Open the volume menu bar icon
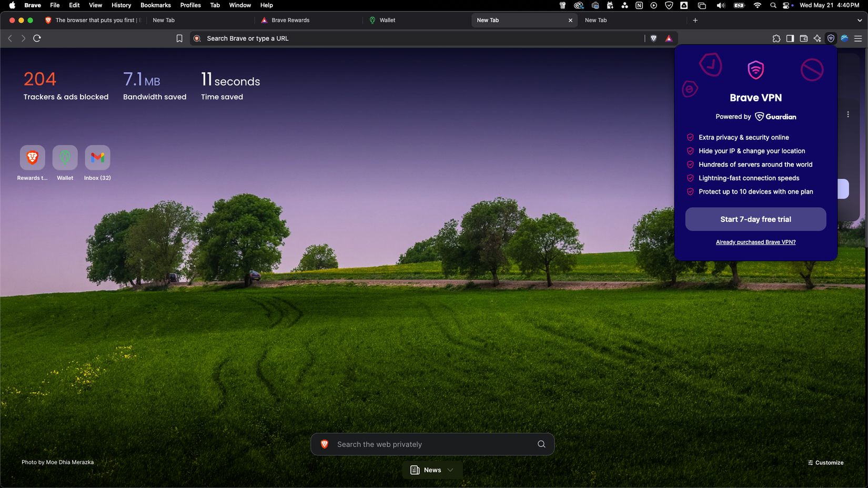 pos(720,5)
